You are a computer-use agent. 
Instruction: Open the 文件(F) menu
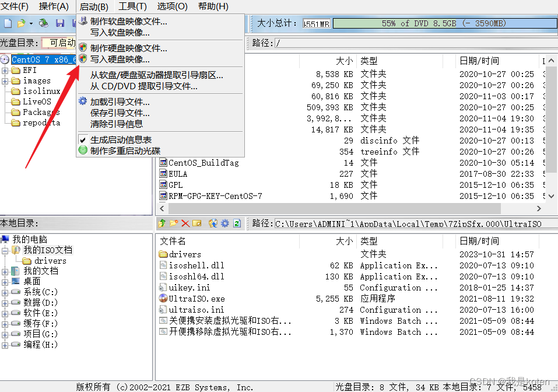15,6
